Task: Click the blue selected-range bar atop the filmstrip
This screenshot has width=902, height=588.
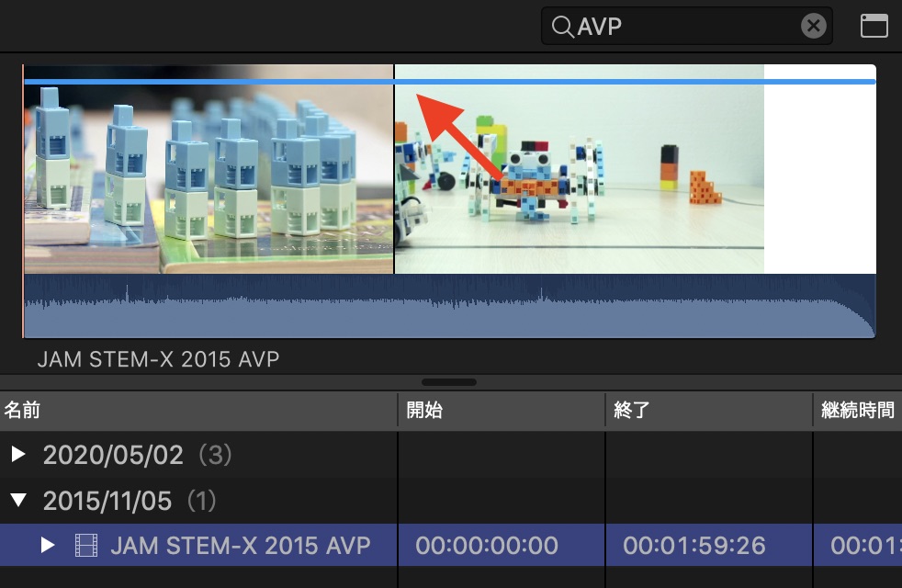Action: [x=450, y=82]
